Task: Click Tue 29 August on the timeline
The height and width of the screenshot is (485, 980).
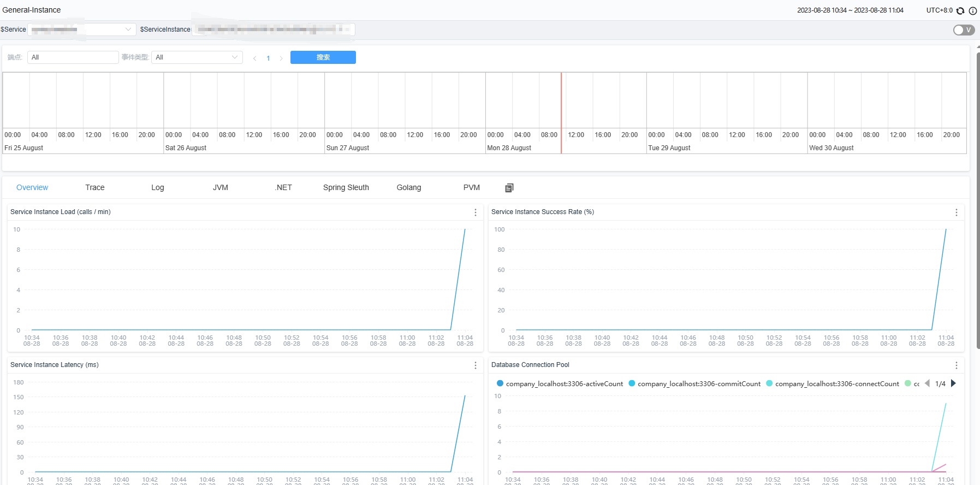Action: 669,148
